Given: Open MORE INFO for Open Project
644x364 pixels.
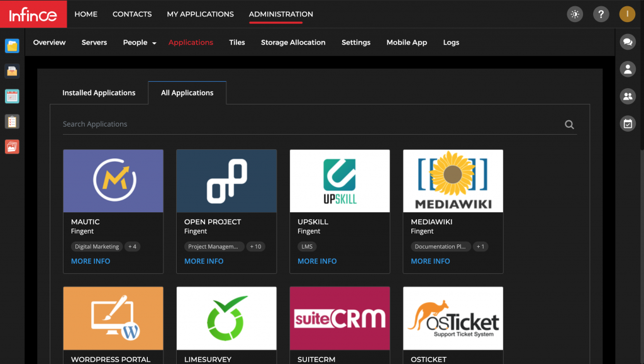Looking at the screenshot, I should (x=204, y=261).
